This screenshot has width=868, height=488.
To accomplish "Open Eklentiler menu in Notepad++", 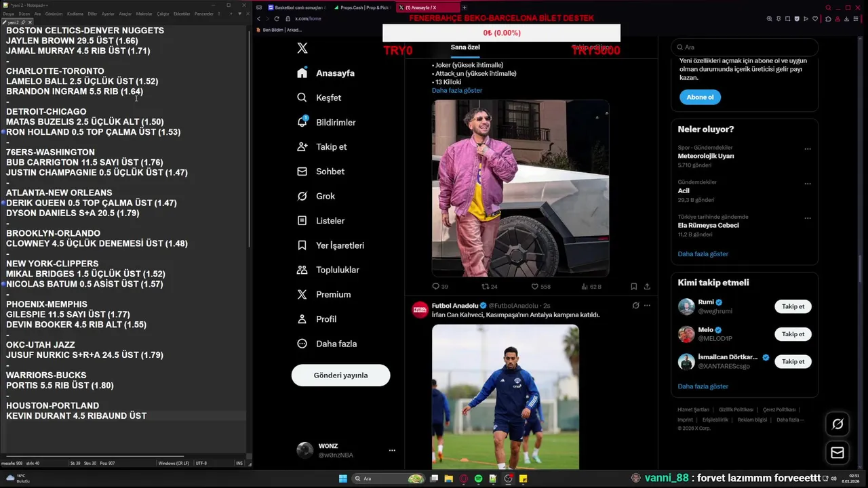I will coord(182,14).
